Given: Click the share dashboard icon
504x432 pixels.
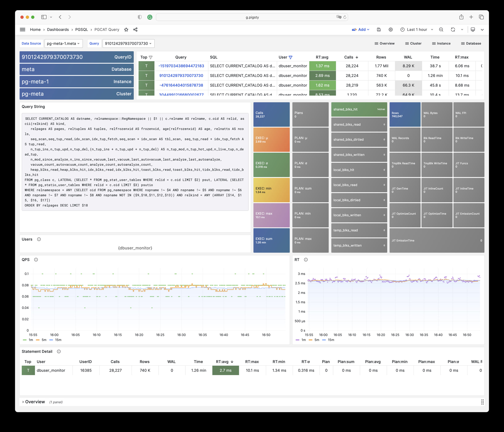Looking at the screenshot, I should click(135, 30).
